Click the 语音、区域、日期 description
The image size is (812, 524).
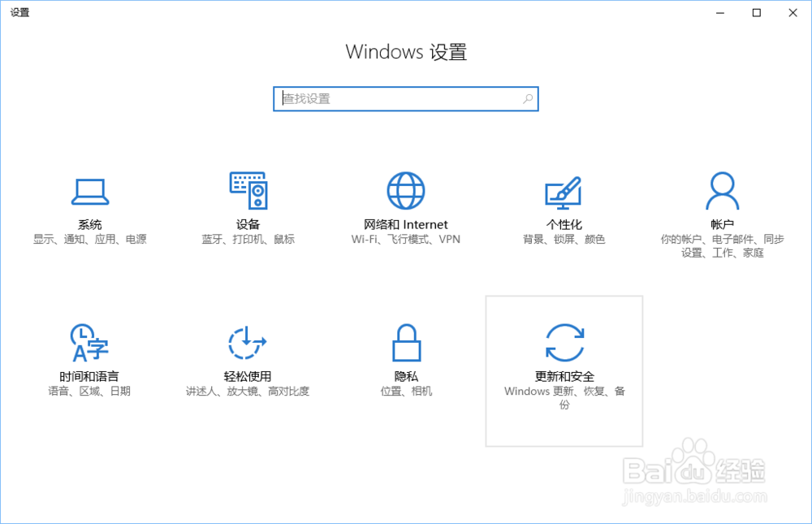click(x=89, y=391)
